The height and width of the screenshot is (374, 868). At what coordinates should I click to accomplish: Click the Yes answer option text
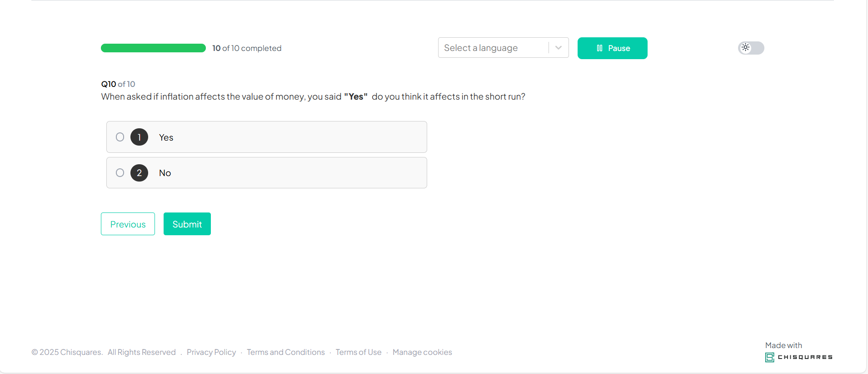click(x=166, y=137)
